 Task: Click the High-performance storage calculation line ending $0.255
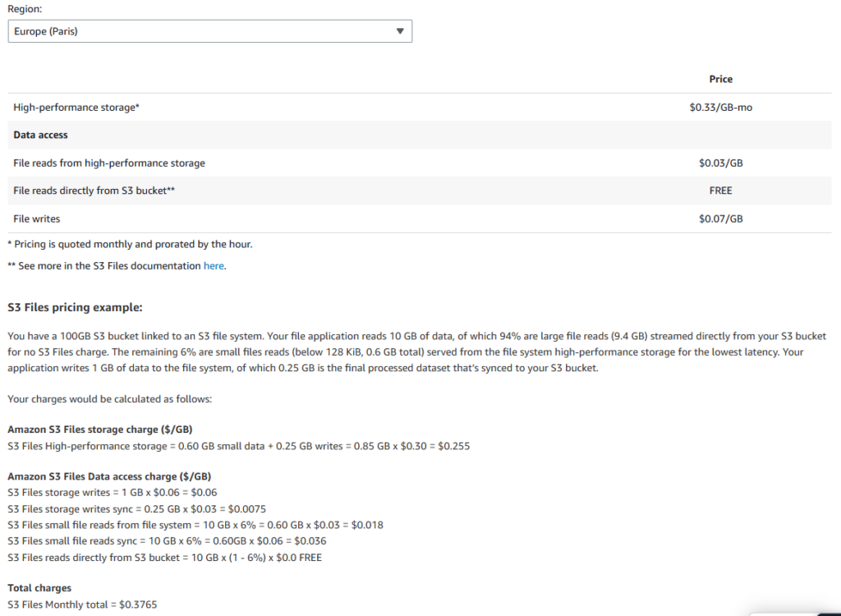point(239,446)
